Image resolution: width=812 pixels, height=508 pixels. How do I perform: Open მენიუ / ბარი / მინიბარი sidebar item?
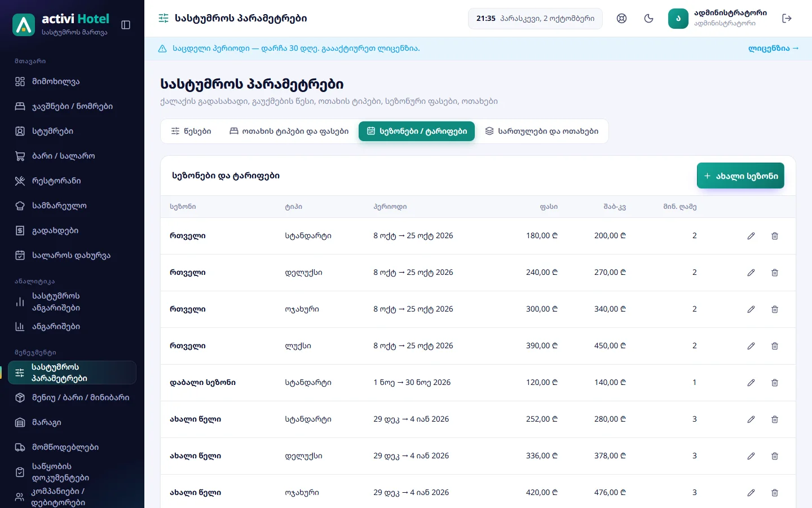(x=72, y=398)
